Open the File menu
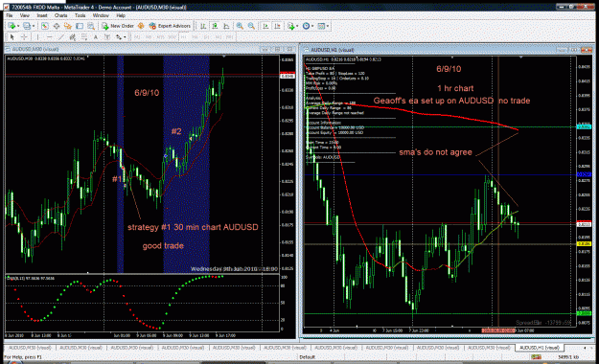The image size is (599, 364). tap(10, 15)
